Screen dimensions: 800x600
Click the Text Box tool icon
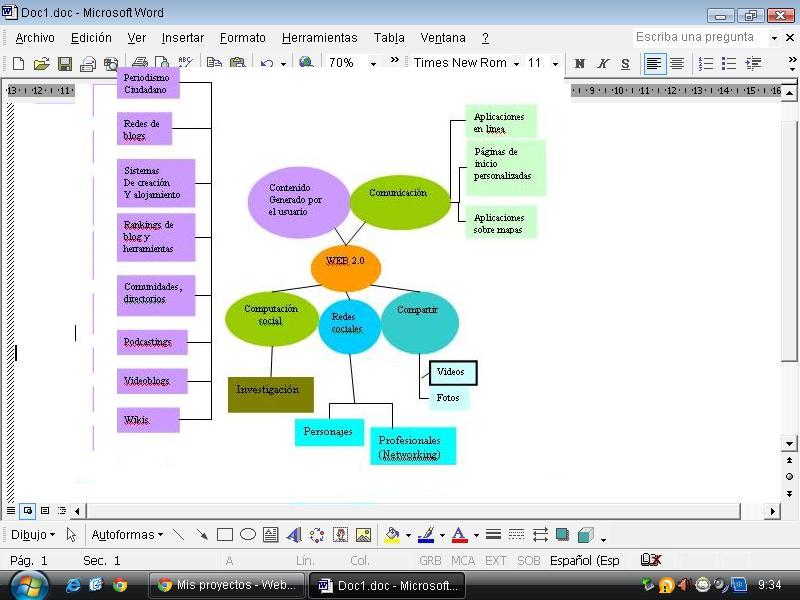pos(271,535)
